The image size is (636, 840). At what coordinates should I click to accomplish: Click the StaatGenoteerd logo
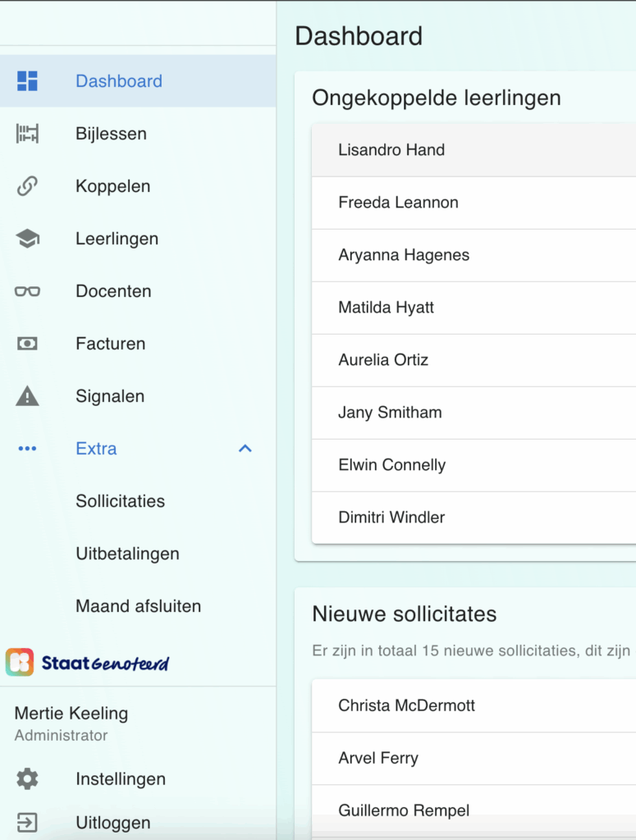point(88,662)
